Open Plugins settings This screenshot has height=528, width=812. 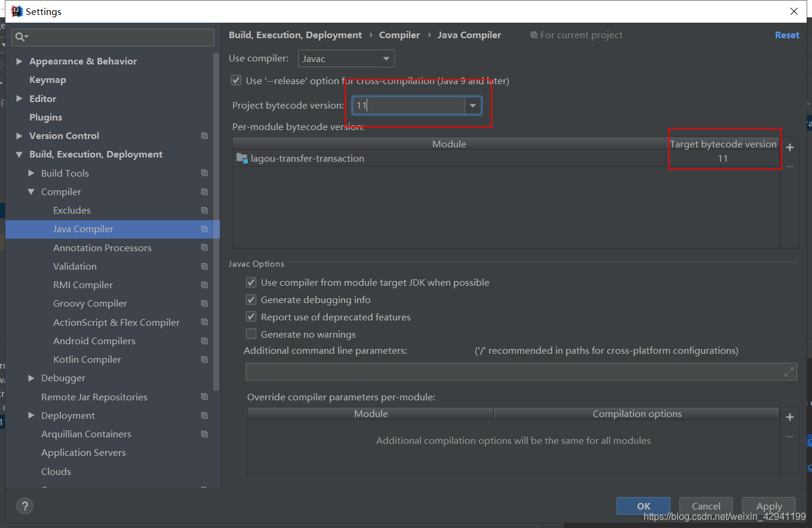coord(46,117)
